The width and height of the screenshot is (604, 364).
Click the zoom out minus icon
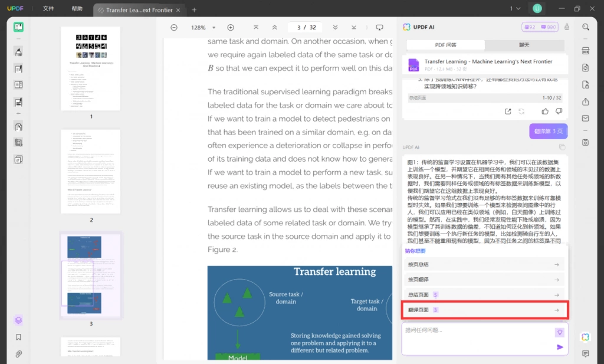pos(174,27)
